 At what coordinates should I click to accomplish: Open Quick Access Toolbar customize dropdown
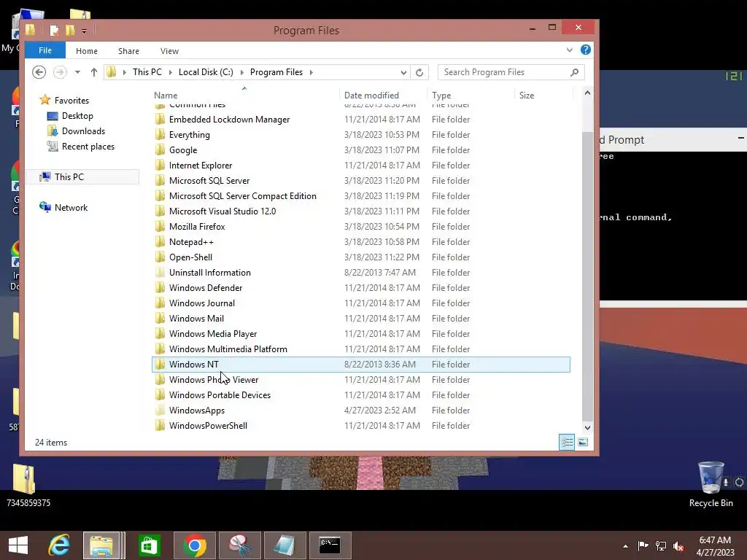coord(84,31)
